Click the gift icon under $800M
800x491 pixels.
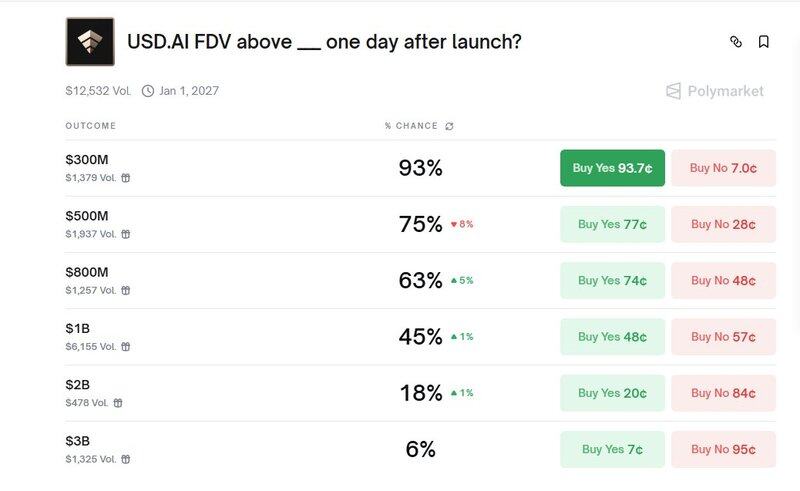(x=126, y=290)
